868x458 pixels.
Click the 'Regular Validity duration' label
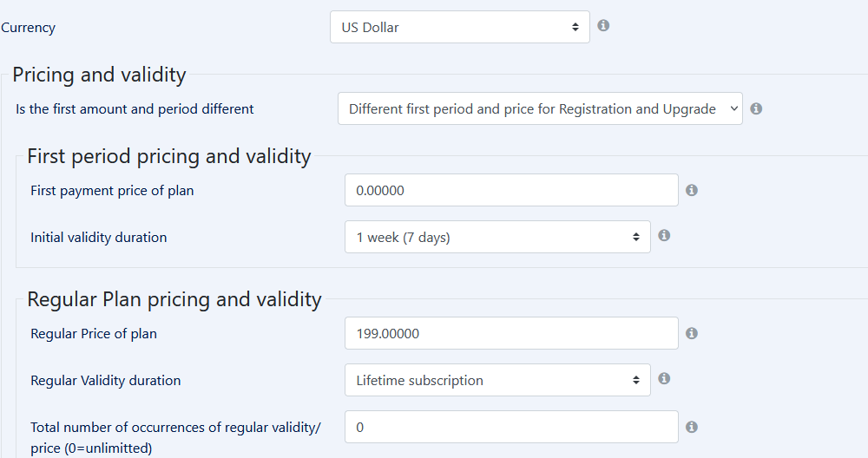tap(105, 380)
